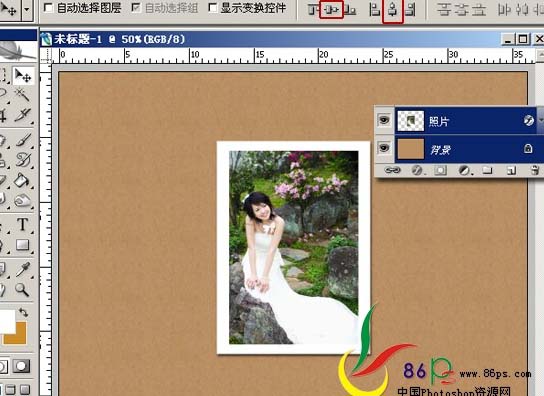544x396 pixels.
Task: Select the Magic Wand tool
Action: tap(23, 94)
